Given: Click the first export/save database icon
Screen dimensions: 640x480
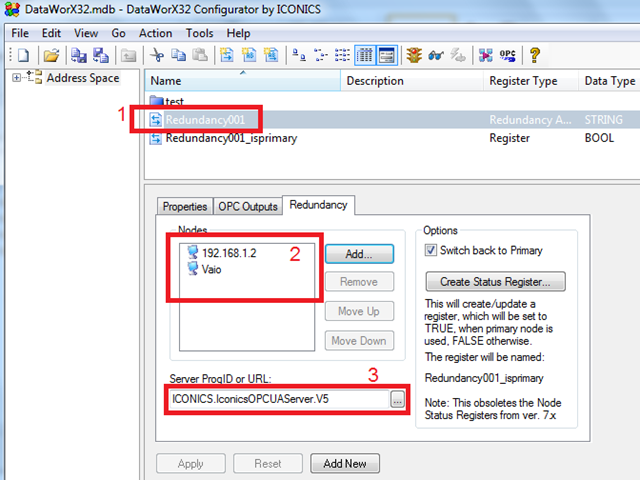Looking at the screenshot, I should click(x=78, y=55).
